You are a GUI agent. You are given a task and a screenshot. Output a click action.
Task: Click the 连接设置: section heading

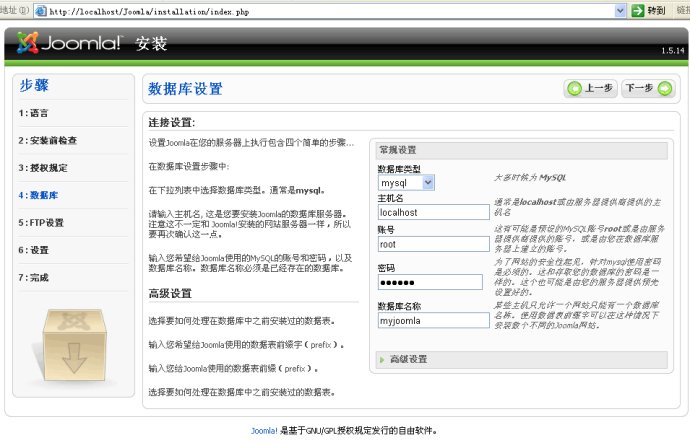[x=172, y=122]
